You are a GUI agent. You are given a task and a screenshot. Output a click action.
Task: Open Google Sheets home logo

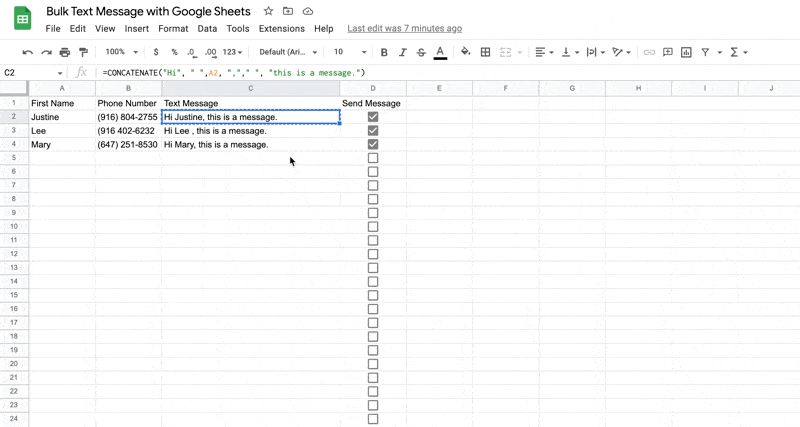click(x=22, y=18)
